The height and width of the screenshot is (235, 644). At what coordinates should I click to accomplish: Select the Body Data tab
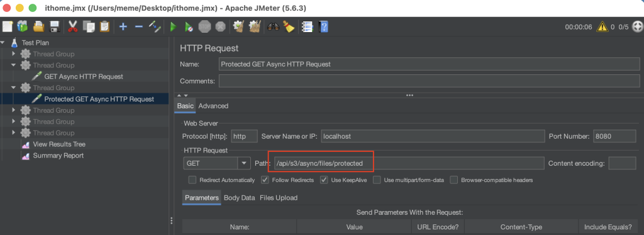(240, 198)
